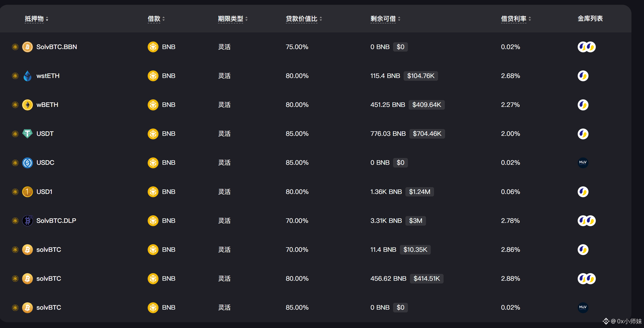Screen dimensions: 644x328
Task: Click the BNB loan icon in USDT row
Action: coord(153,134)
